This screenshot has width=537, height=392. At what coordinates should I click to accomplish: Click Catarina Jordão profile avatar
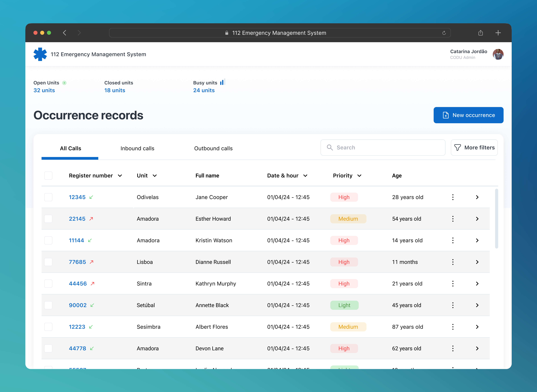click(498, 54)
